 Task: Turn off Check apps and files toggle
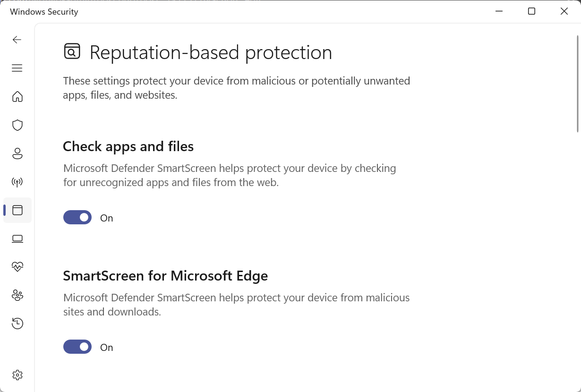77,217
